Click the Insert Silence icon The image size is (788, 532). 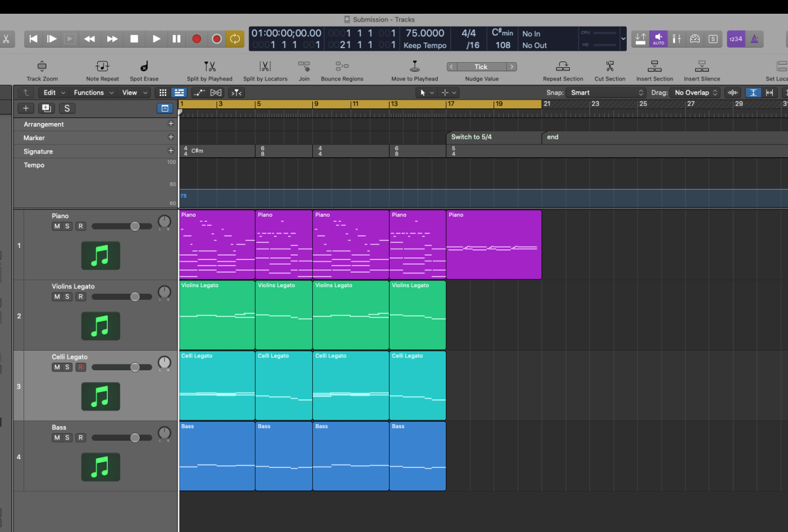[702, 67]
